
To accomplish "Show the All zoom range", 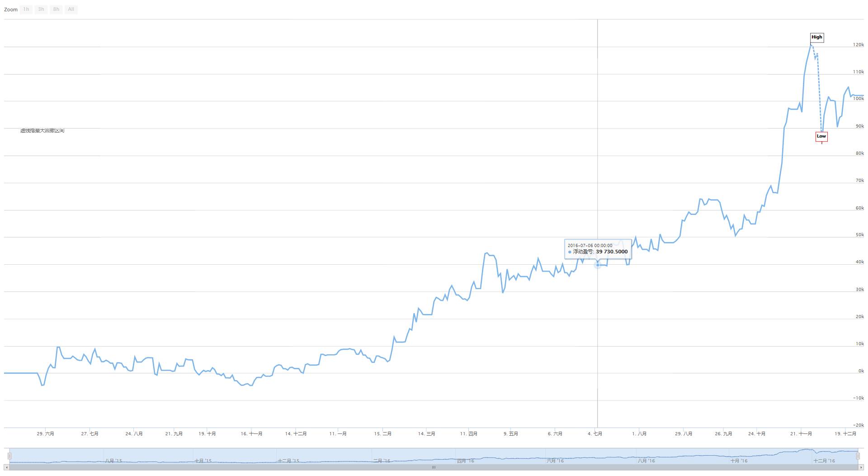I will pos(71,10).
